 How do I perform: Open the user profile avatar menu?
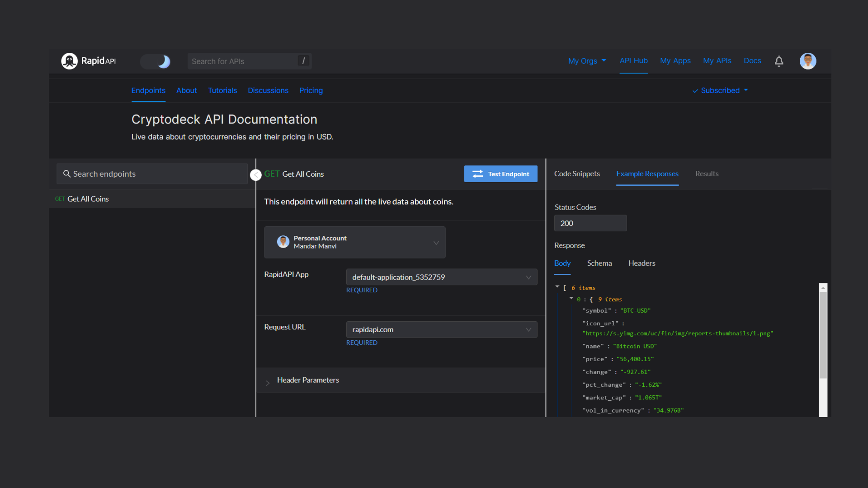point(807,61)
